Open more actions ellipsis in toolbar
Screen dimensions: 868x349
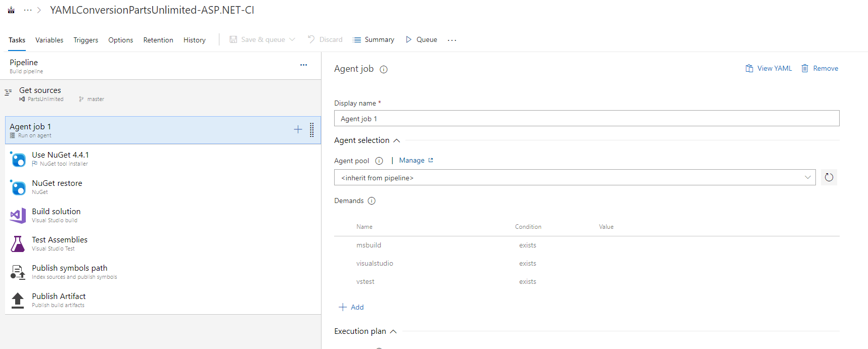pyautogui.click(x=452, y=40)
